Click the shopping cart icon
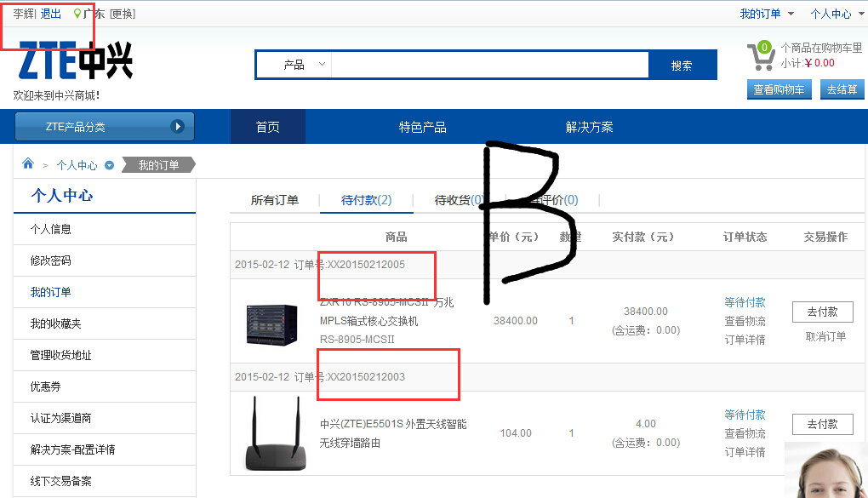This screenshot has height=498, width=868. point(761,56)
